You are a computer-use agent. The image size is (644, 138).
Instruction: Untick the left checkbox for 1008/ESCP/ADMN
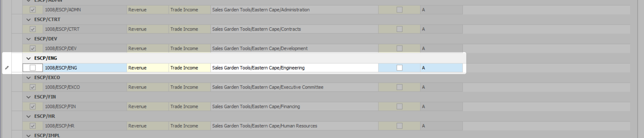click(33, 10)
